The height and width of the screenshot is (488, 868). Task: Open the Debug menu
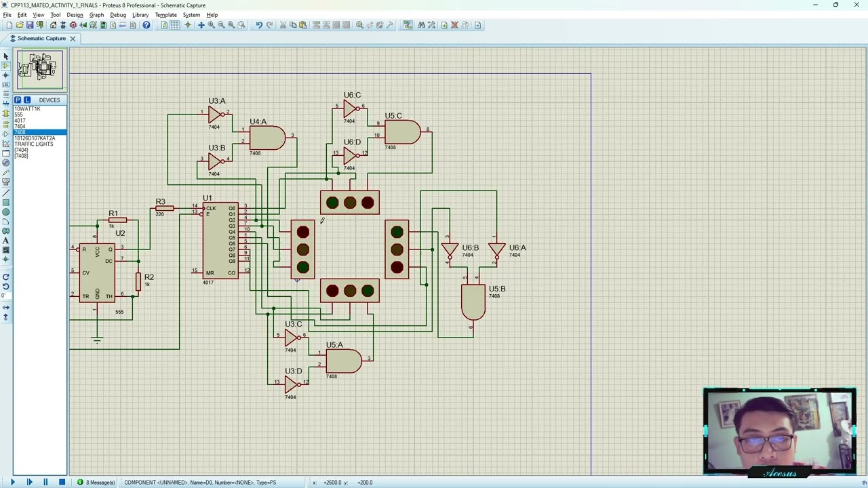[x=118, y=15]
